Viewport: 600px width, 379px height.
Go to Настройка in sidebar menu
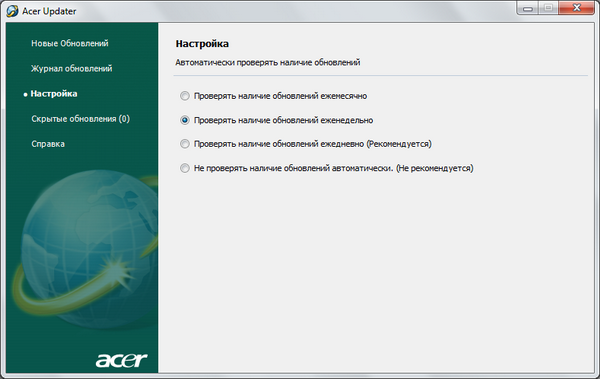pyautogui.click(x=54, y=93)
